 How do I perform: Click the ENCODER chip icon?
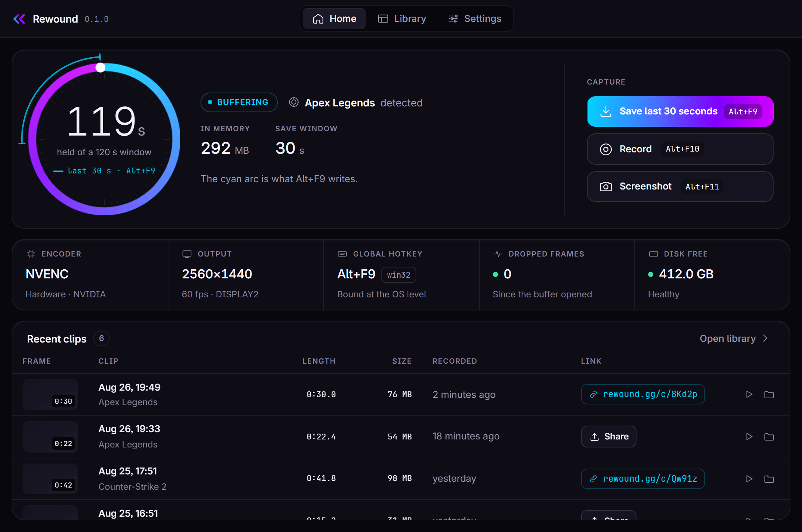pos(31,254)
